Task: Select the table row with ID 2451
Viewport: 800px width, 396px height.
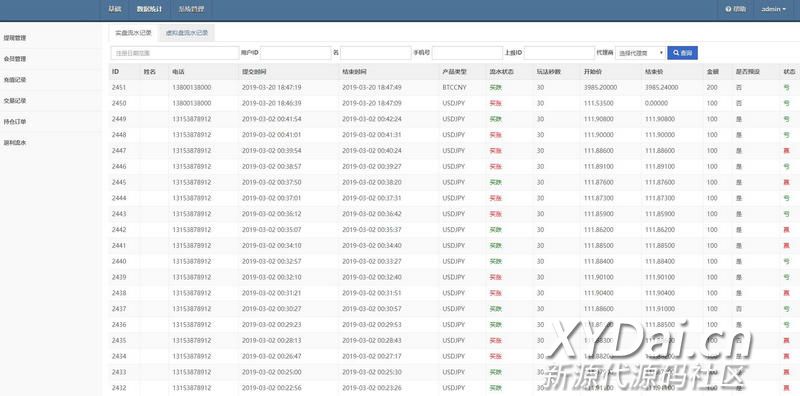Action: [454, 87]
